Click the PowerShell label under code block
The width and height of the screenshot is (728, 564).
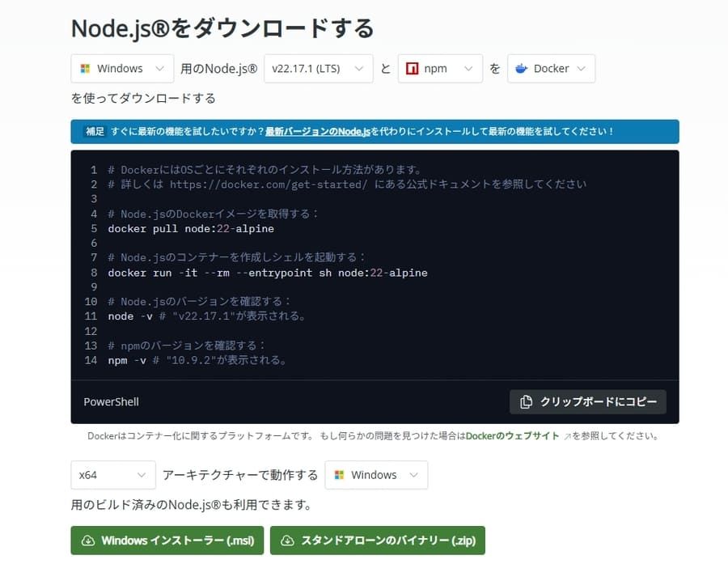(x=111, y=402)
